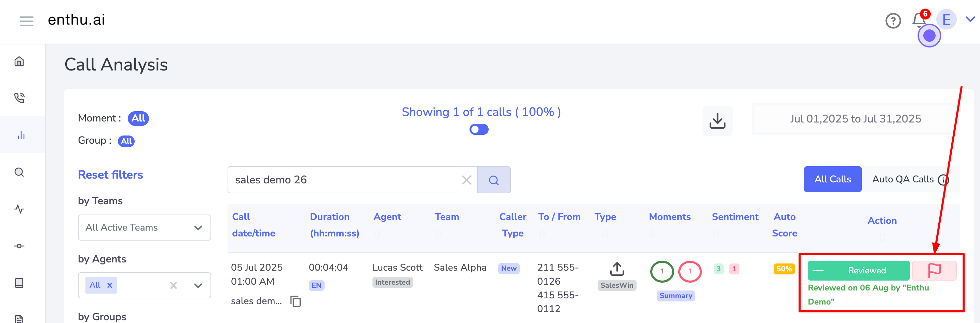Sort by Moments column header
This screenshot has width=980, height=323.
670,217
